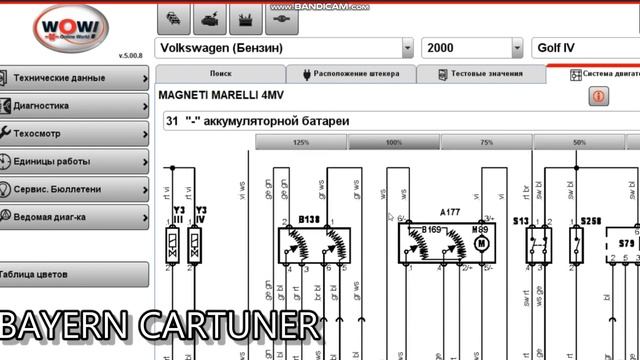Click the cars vehicle selection toolbar icon
Viewport: 640px width, 360px height.
tap(173, 19)
